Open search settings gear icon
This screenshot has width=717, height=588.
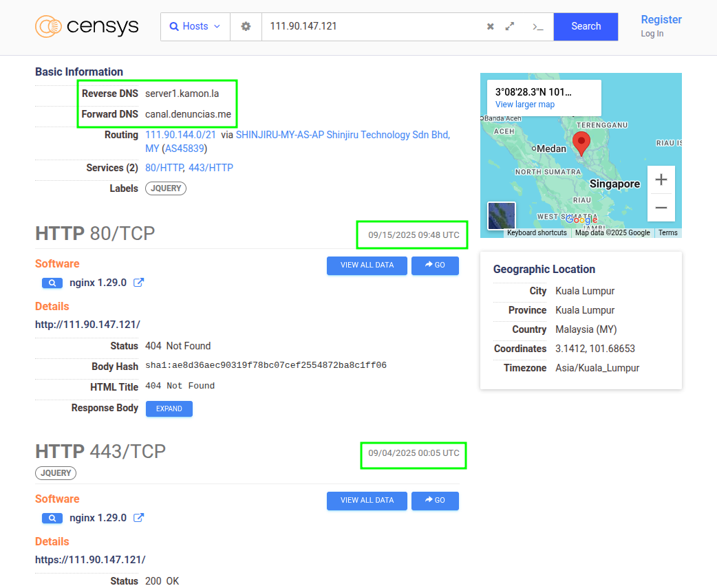point(246,27)
